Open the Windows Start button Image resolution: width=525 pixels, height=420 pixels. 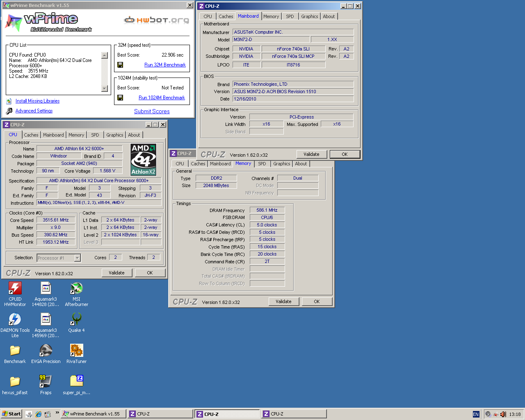[x=11, y=414]
